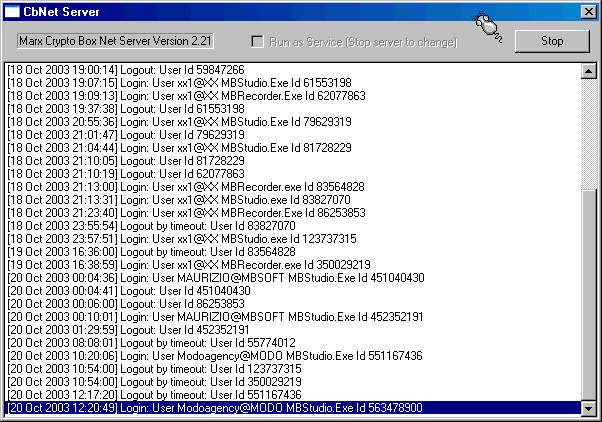Select log entry Logout User Id 86253853
The height and width of the screenshot is (422, 602).
[x=294, y=304]
